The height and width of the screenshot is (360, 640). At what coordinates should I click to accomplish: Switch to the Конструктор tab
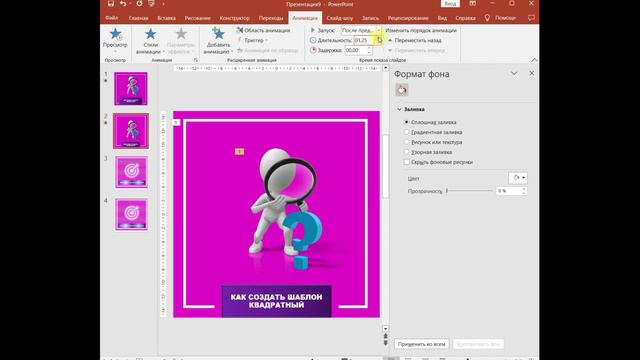(234, 18)
